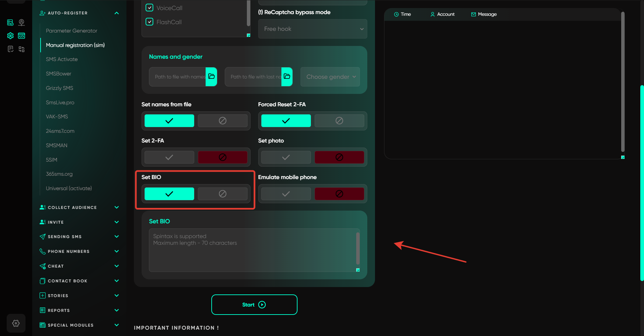Screen dimensions: 644x336
Task: Open ReCaptcha bypass mode Free hook dropdown
Action: click(312, 29)
